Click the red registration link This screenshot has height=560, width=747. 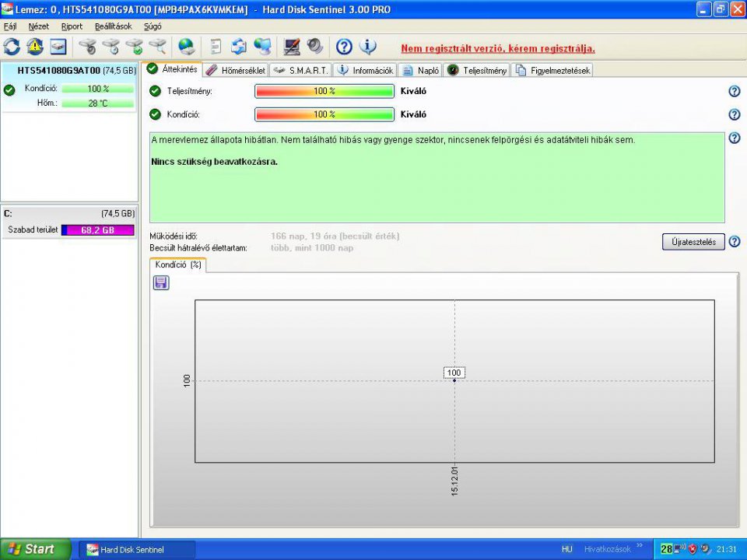(x=498, y=48)
